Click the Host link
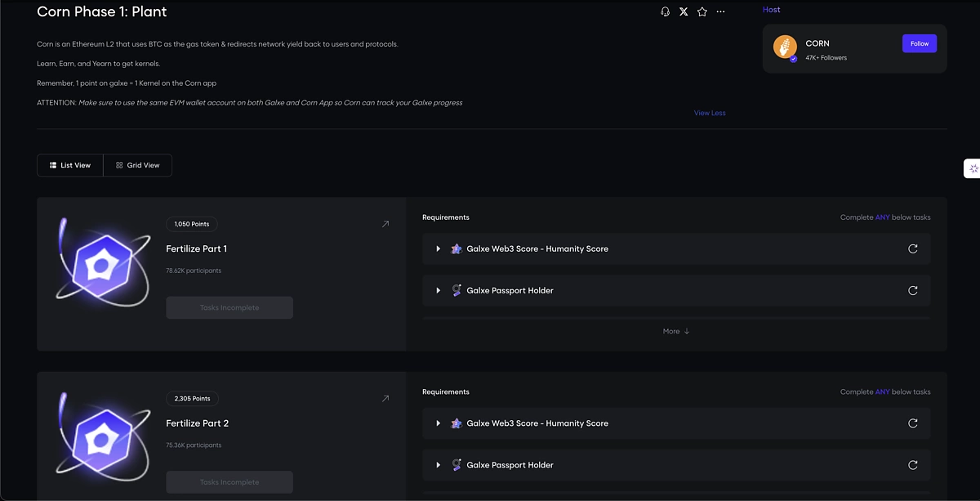The height and width of the screenshot is (501, 980). tap(772, 10)
